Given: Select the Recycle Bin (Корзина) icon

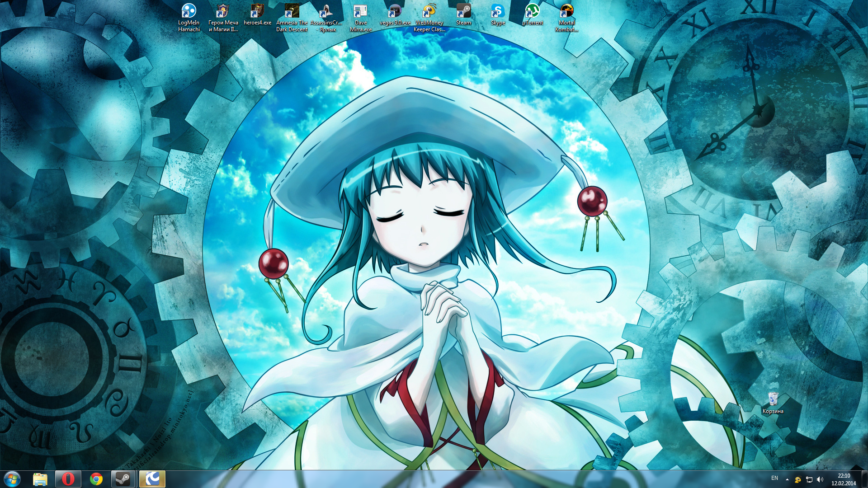Looking at the screenshot, I should tap(773, 400).
